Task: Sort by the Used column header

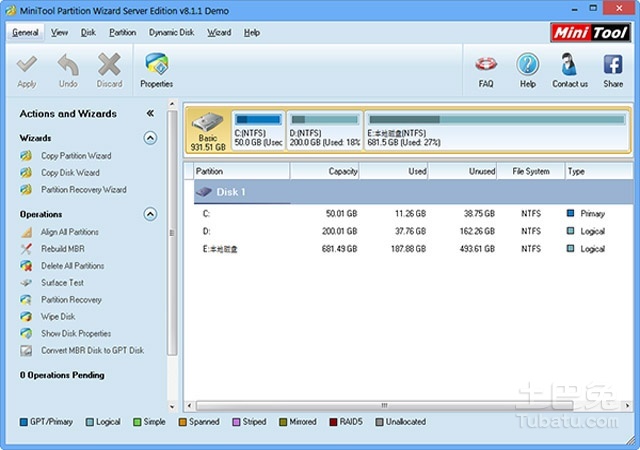Action: [393, 171]
